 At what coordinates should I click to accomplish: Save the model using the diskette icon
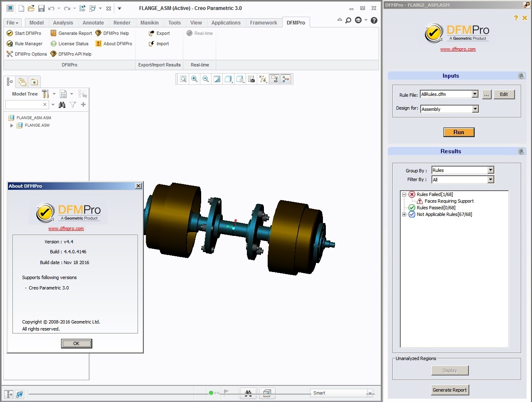point(41,8)
